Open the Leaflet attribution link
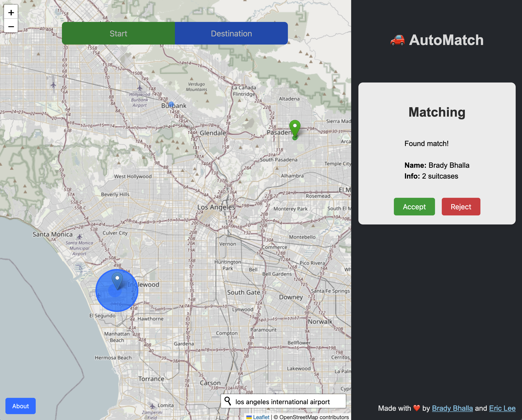This screenshot has width=522, height=420. pyautogui.click(x=261, y=417)
